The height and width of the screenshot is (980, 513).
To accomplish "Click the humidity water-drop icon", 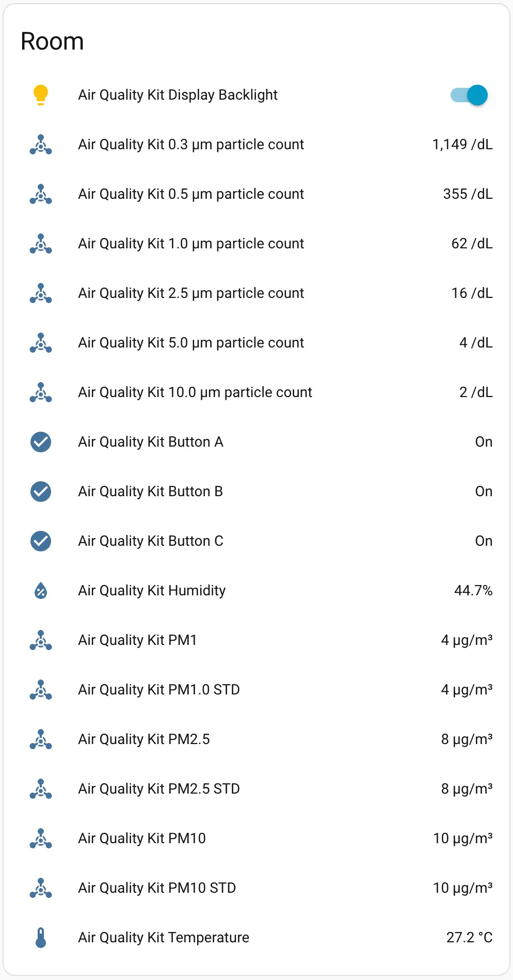I will point(41,591).
